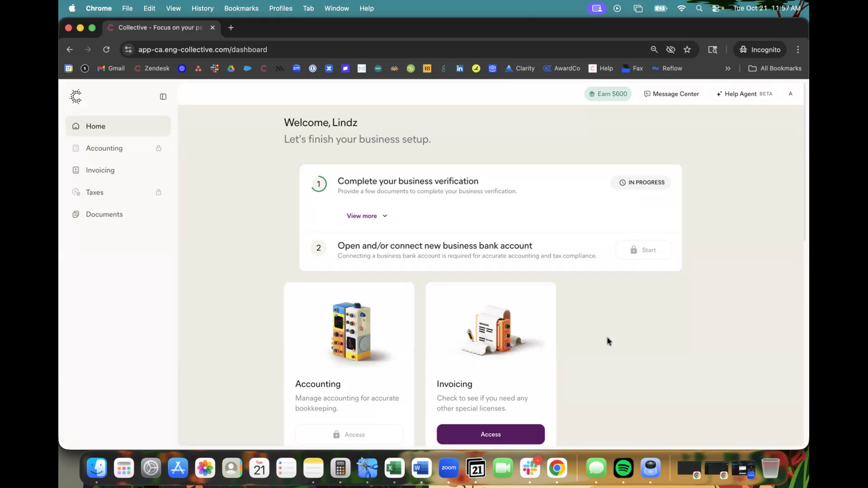Show hidden bookmarks with double chevron
This screenshot has height=488, width=868.
(x=728, y=69)
